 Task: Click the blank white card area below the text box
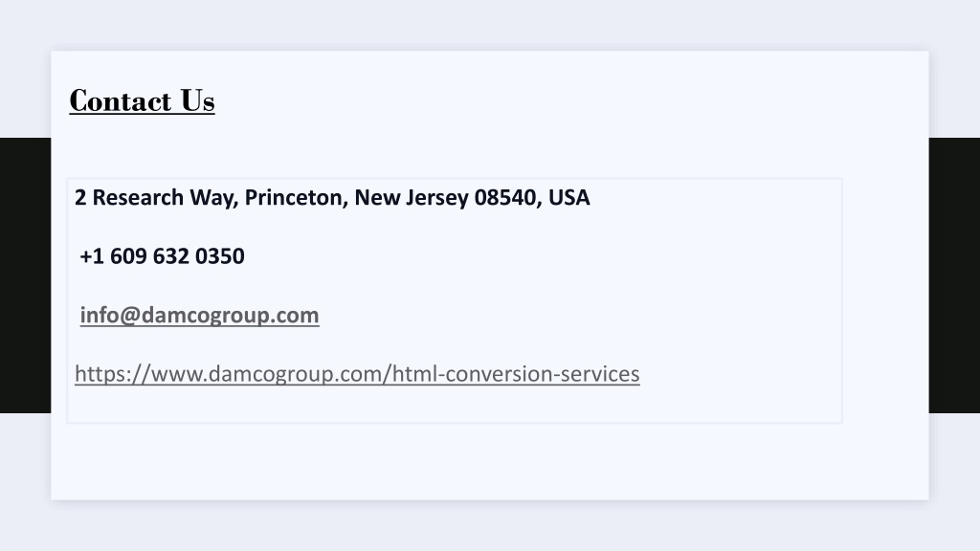(489, 461)
